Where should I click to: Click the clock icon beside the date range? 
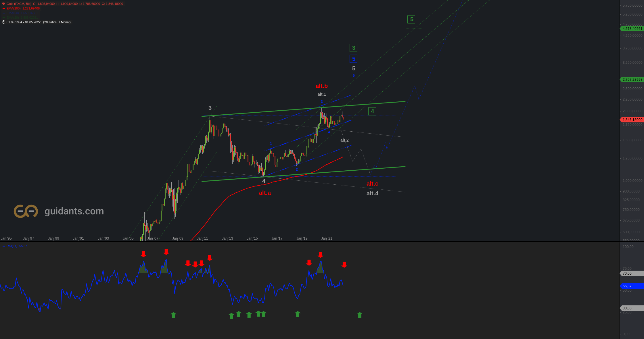(x=3, y=22)
